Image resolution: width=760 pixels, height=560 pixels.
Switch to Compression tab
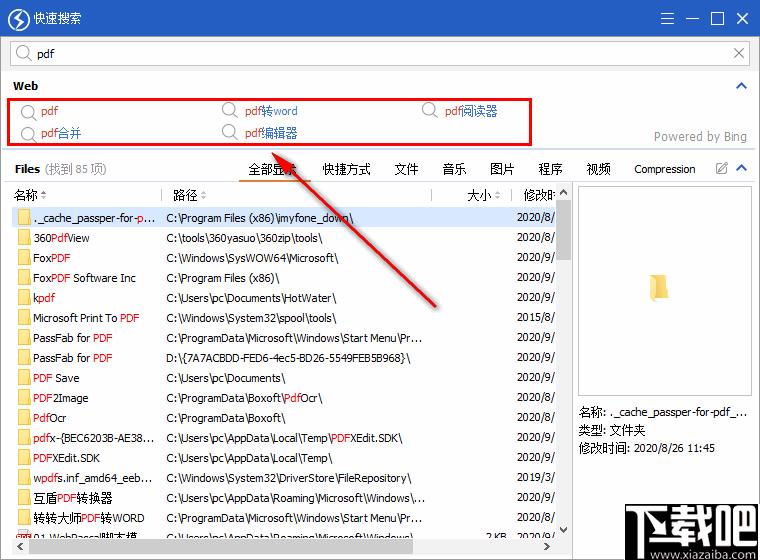[x=665, y=169]
